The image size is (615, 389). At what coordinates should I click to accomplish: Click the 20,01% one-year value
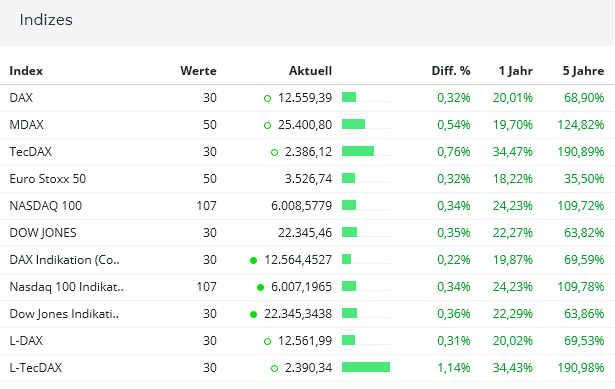pyautogui.click(x=513, y=98)
